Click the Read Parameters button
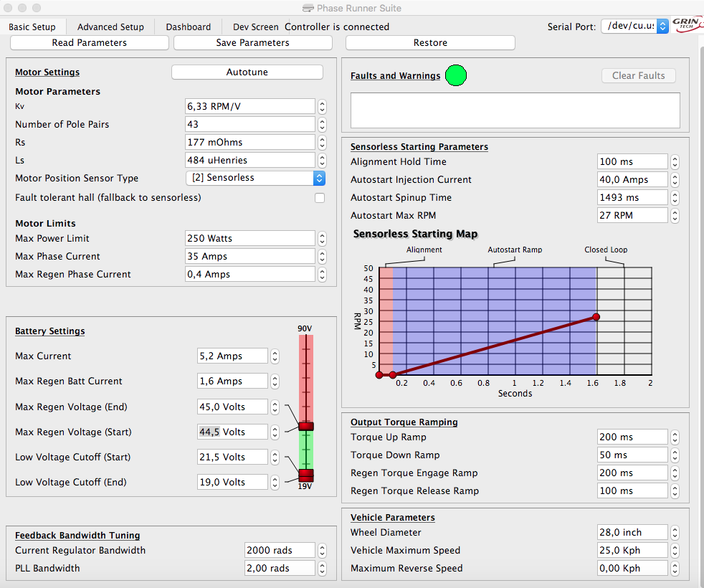Screen dimensions: 704x588 tap(90, 42)
